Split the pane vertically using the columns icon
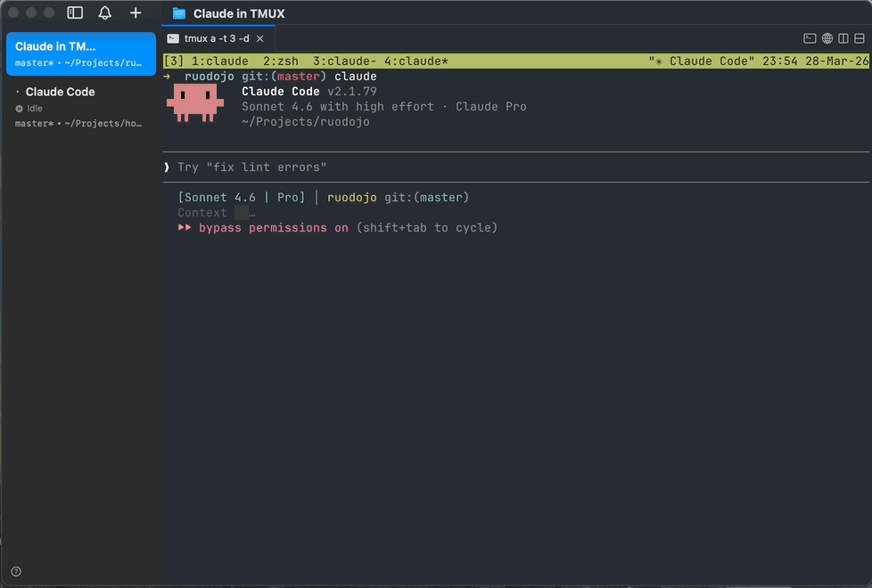This screenshot has width=872, height=588. pos(843,38)
